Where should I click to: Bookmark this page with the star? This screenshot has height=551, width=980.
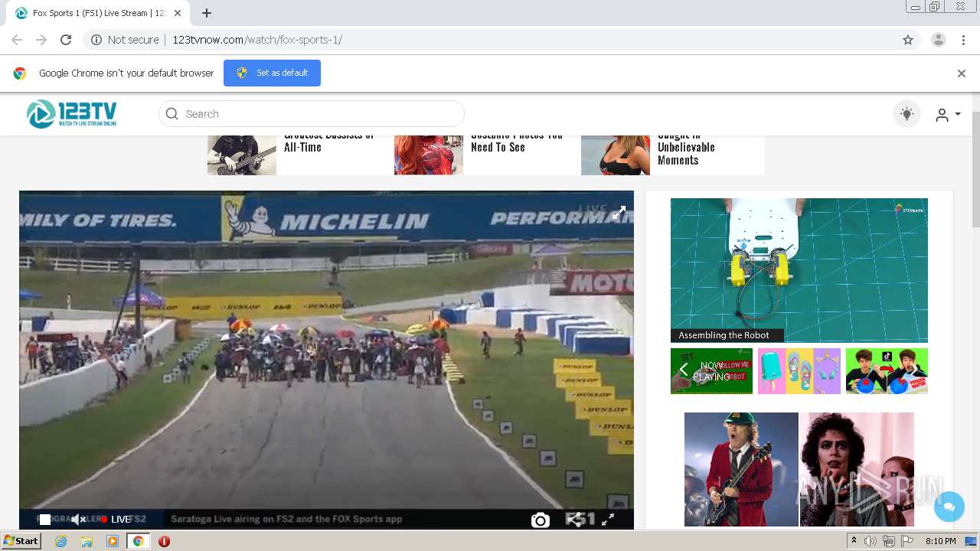pyautogui.click(x=908, y=40)
